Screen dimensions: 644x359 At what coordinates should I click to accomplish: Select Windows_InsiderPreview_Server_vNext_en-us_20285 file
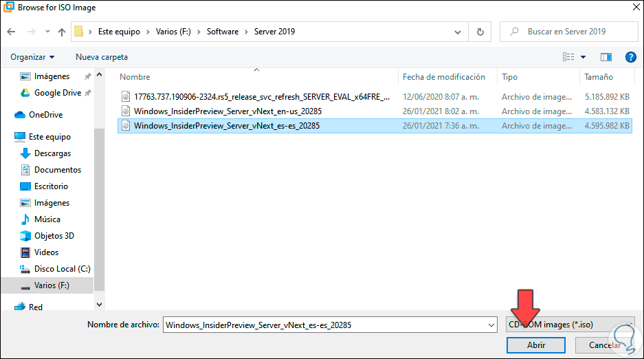228,111
